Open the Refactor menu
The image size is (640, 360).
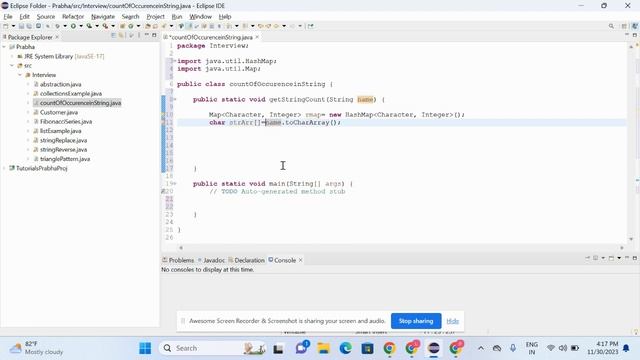tap(73, 17)
